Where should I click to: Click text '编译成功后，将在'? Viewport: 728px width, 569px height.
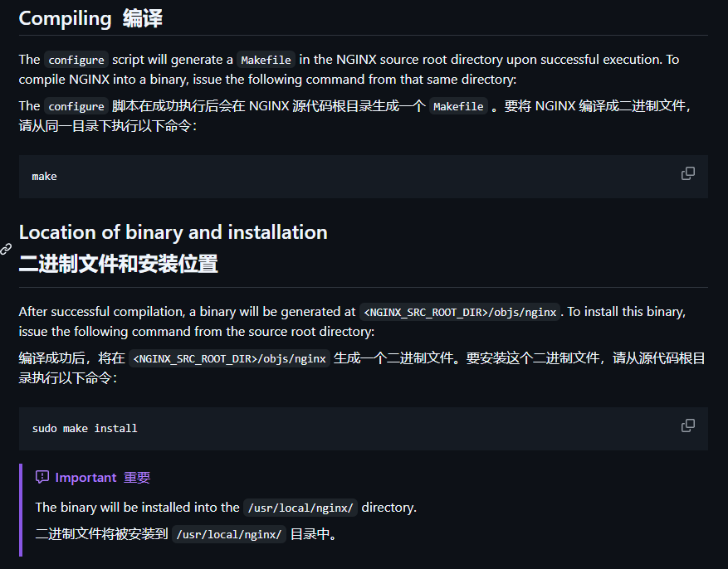[x=72, y=358]
